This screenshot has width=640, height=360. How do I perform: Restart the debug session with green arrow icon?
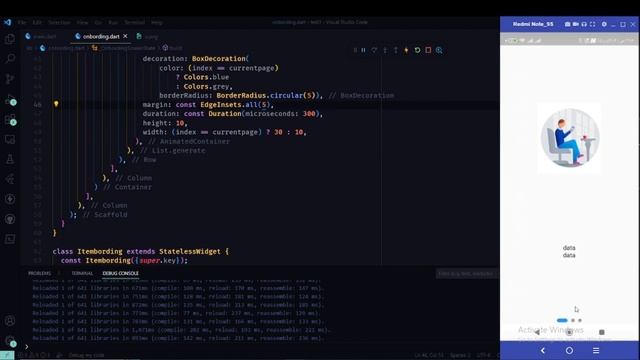point(417,50)
